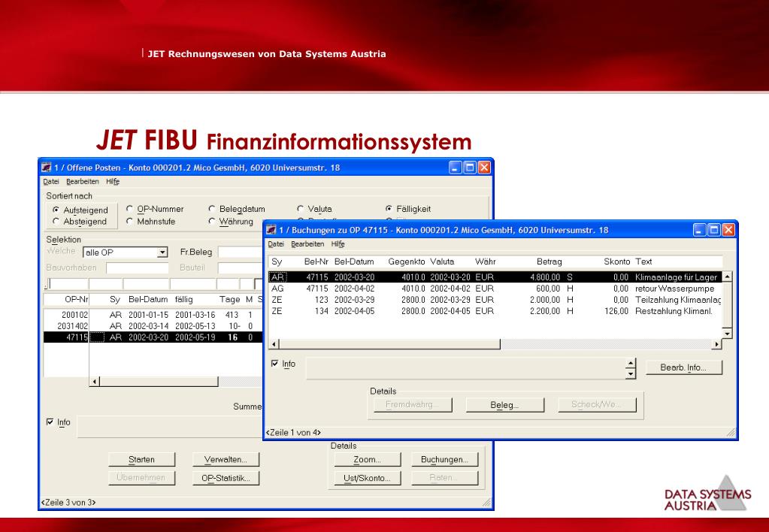The width and height of the screenshot is (769, 532).
Task: Click the Skonto column header
Action: pyautogui.click(x=617, y=261)
